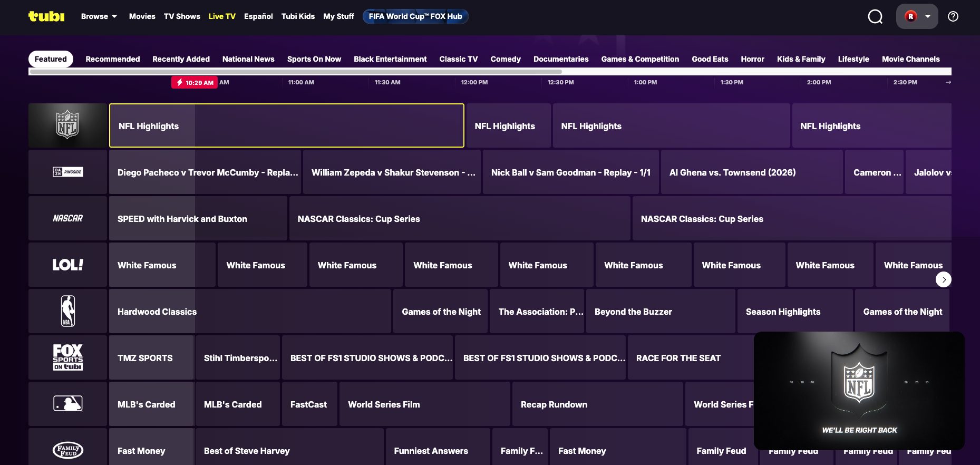Select the highlighted NFL Highlights program

[x=287, y=125]
